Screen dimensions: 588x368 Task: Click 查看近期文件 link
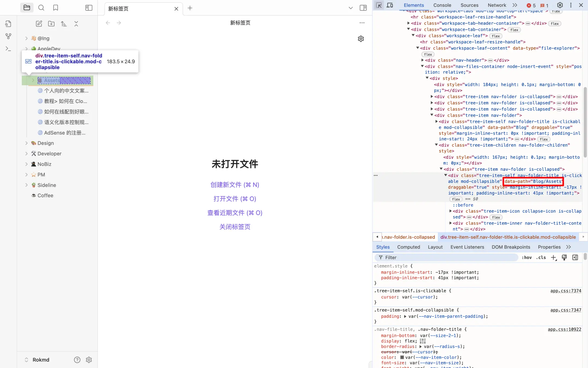[x=235, y=213]
